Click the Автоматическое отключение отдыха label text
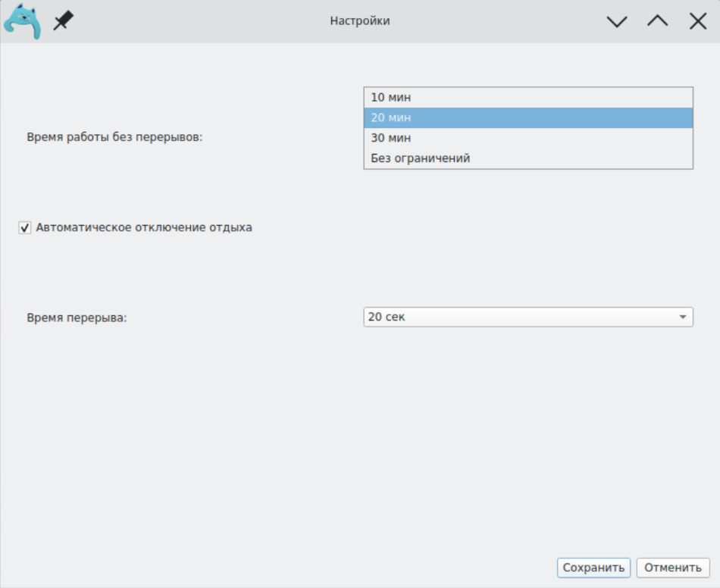This screenshot has height=588, width=720. (144, 227)
